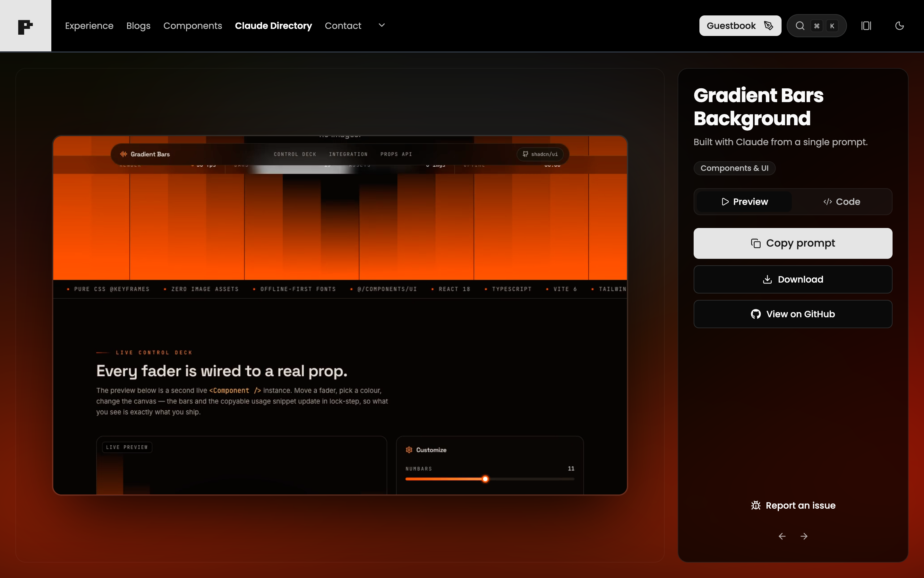Click the Guestbook pen icon

point(769,26)
